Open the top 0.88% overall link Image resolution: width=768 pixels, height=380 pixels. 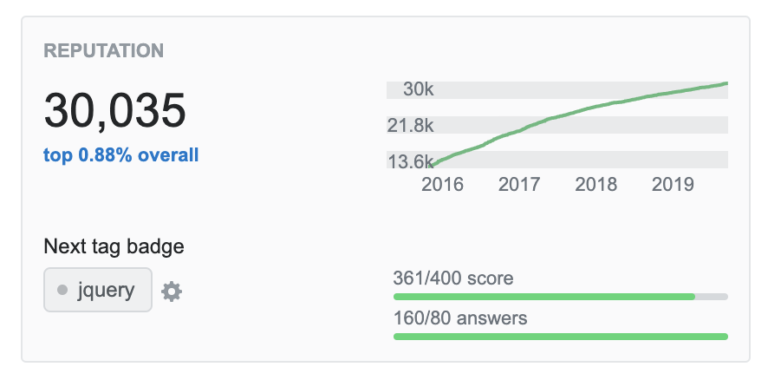point(121,155)
